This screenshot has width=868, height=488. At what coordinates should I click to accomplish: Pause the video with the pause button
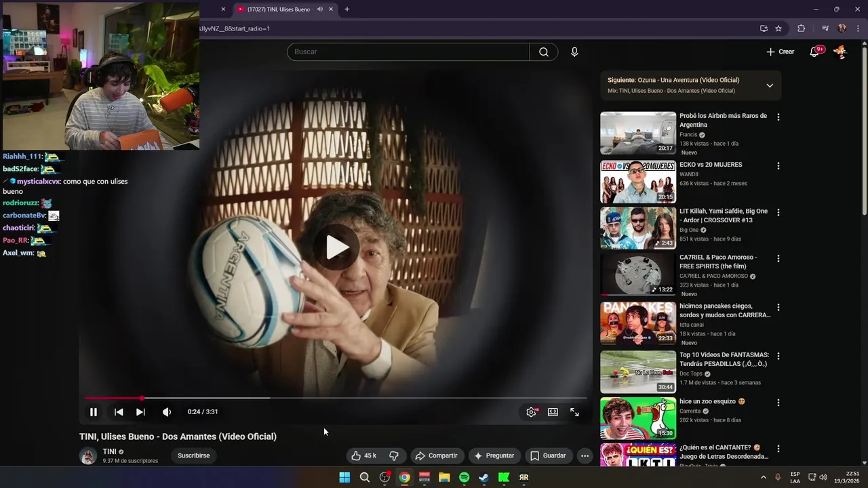(x=94, y=412)
